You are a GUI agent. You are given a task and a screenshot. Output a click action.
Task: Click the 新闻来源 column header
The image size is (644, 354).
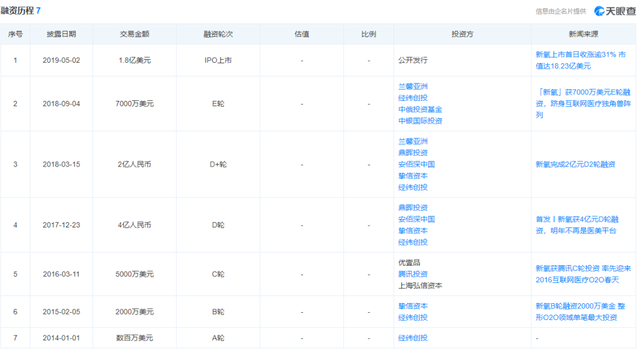(584, 34)
